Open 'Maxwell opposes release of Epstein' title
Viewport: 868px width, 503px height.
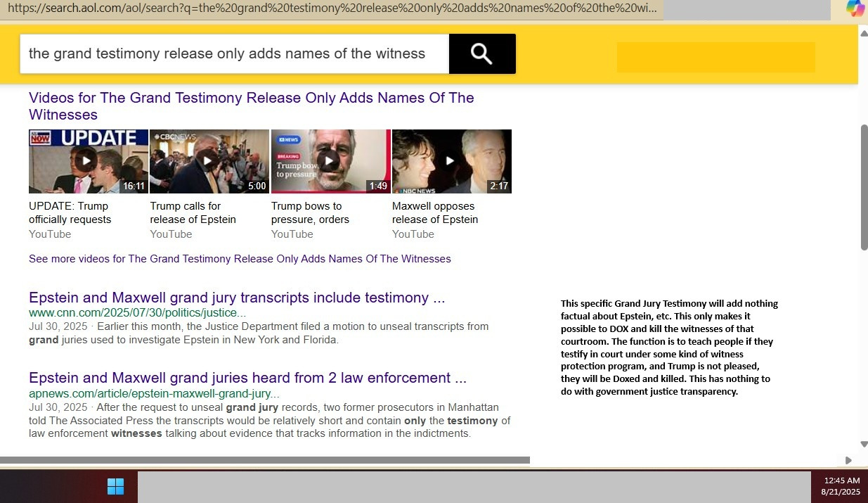[435, 212]
